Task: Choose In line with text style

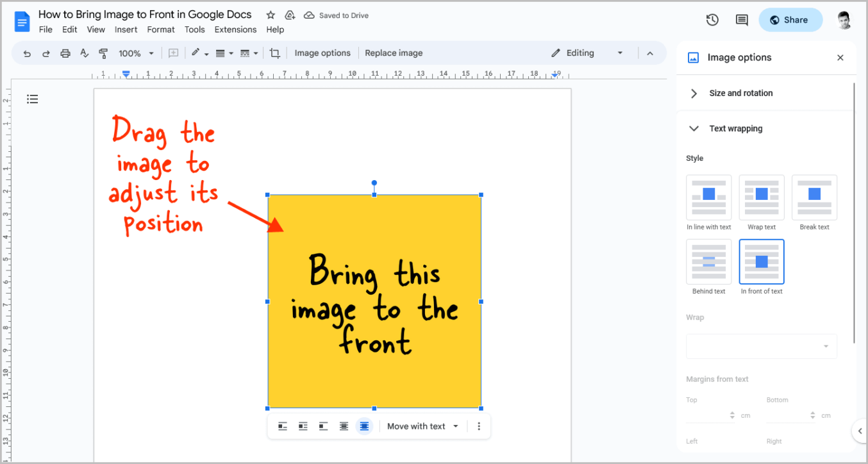Action: click(709, 197)
